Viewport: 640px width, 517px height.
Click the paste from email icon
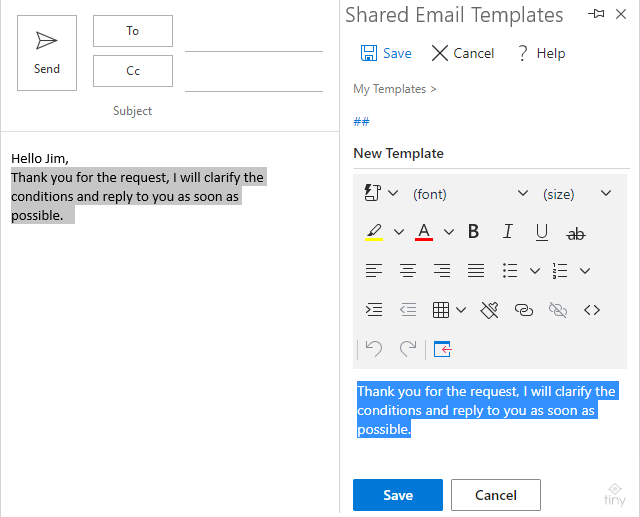click(442, 349)
